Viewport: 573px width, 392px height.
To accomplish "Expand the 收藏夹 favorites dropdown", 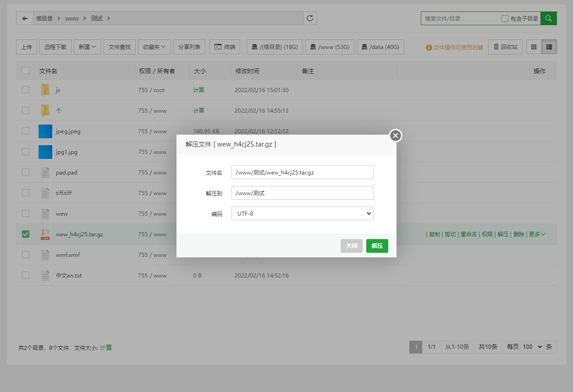I will pos(154,47).
